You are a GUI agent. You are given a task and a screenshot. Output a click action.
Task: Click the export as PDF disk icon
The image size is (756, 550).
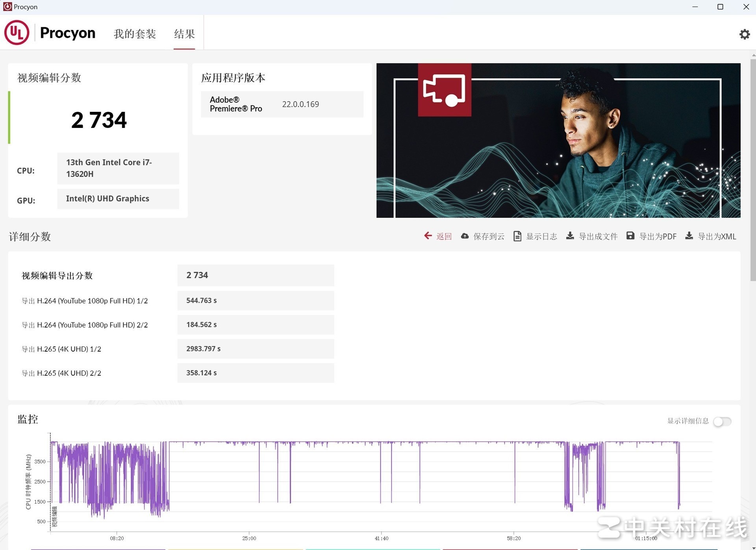click(630, 236)
